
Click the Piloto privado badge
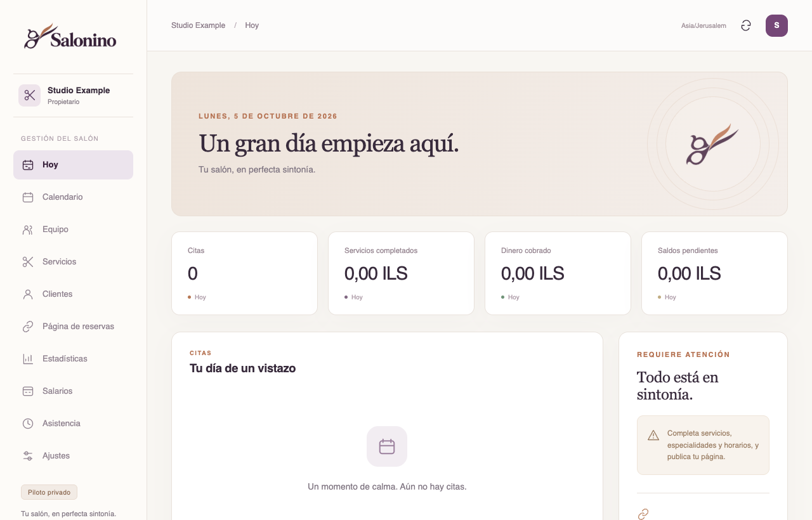[x=49, y=492]
